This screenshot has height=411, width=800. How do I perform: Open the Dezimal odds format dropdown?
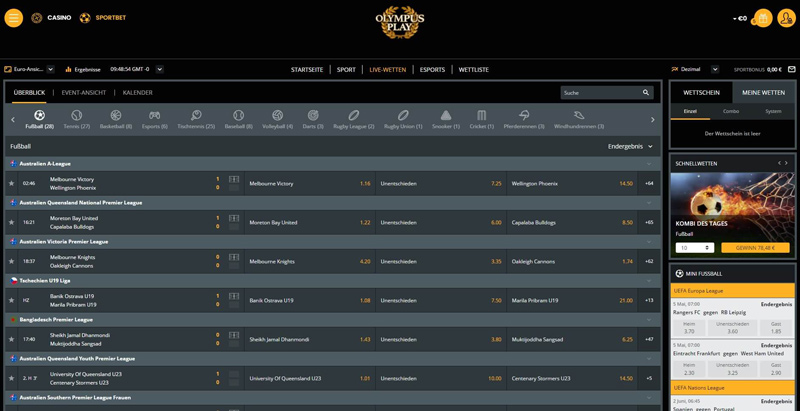click(715, 69)
